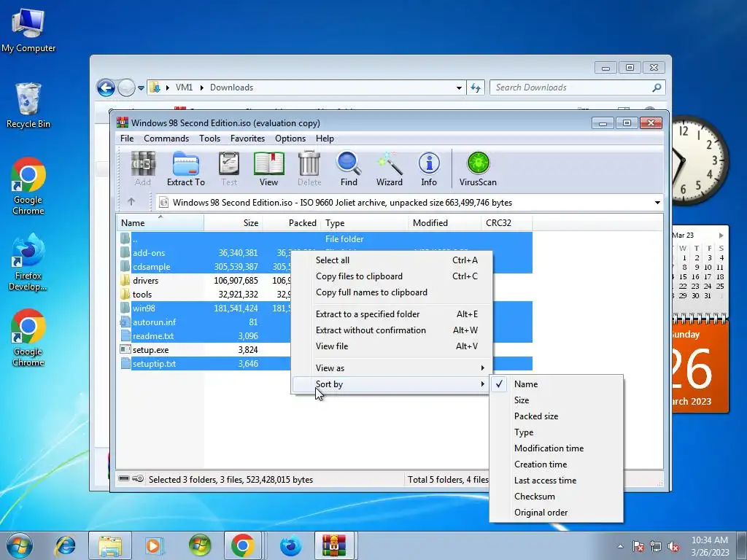
Task: Click the Test archive toolbar icon
Action: pyautogui.click(x=228, y=168)
